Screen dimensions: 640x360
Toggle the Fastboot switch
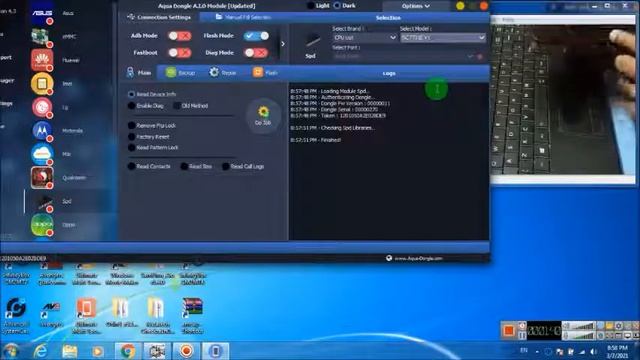click(x=180, y=53)
